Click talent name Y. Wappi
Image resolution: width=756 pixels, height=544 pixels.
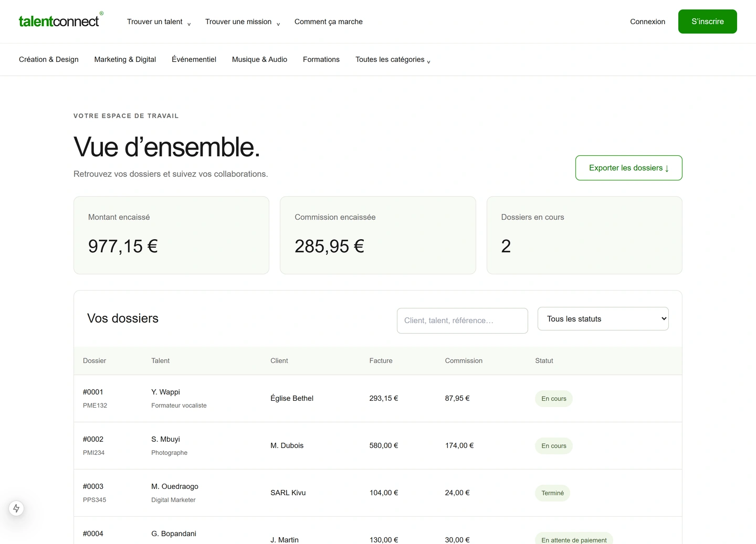[165, 392]
